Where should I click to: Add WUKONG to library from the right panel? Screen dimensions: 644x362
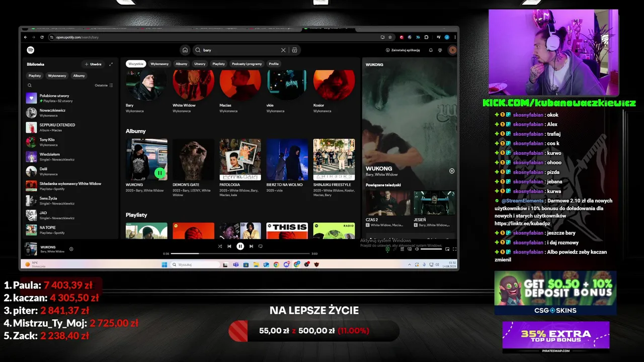[x=452, y=171]
